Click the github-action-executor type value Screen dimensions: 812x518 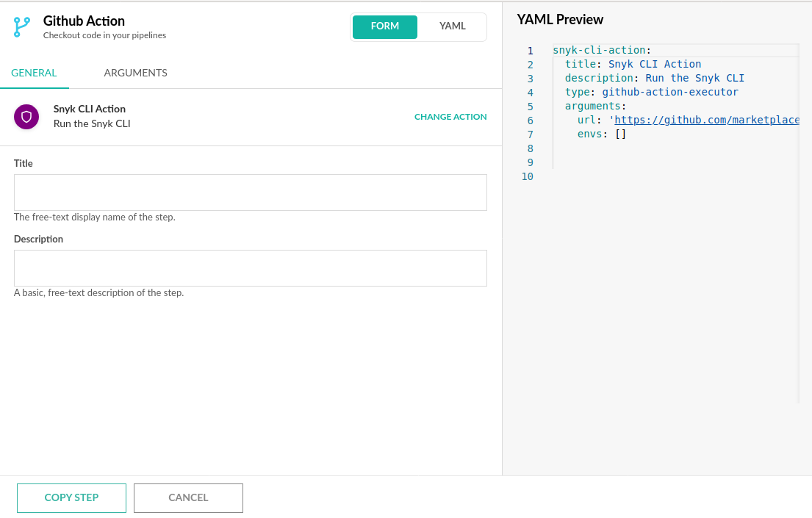[x=669, y=93]
